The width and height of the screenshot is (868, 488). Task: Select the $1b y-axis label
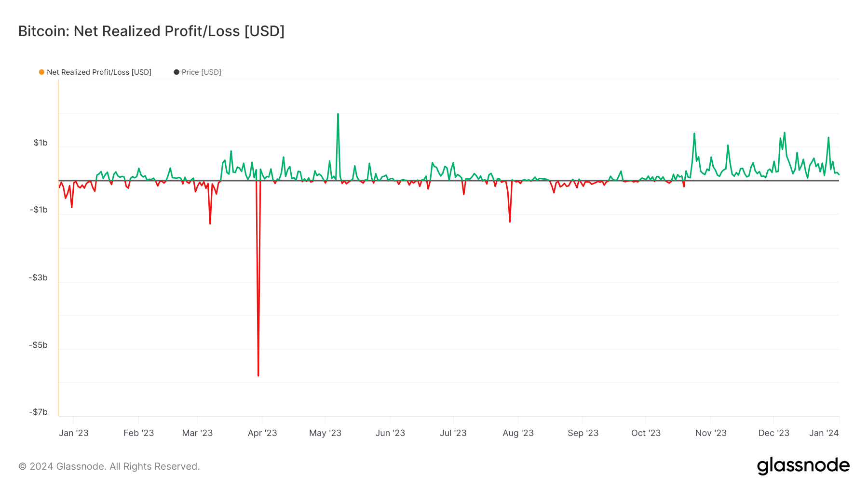pyautogui.click(x=41, y=143)
